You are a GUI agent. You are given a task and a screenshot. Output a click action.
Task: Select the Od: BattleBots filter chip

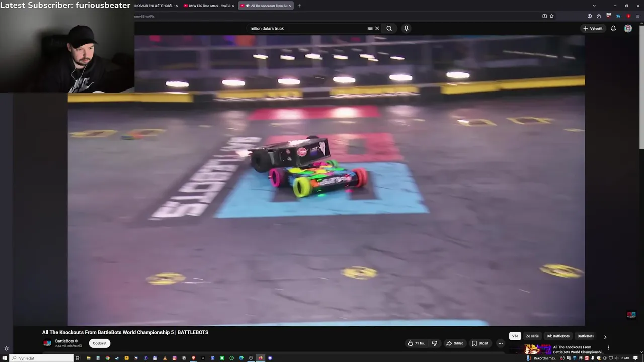558,336
